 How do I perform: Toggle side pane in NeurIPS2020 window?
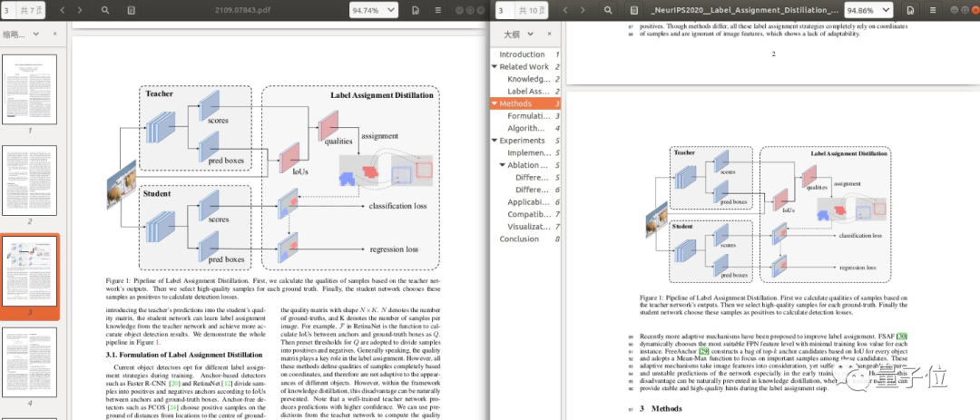tap(633, 10)
